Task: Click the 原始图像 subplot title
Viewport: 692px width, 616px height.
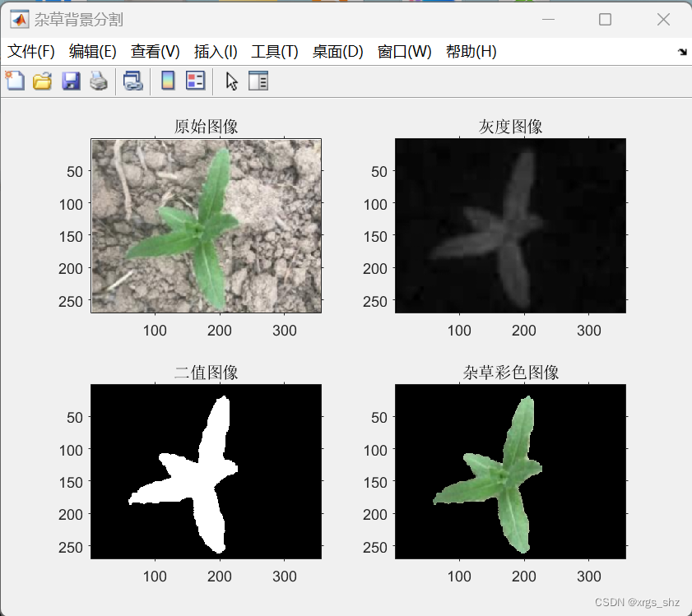Action: (206, 127)
